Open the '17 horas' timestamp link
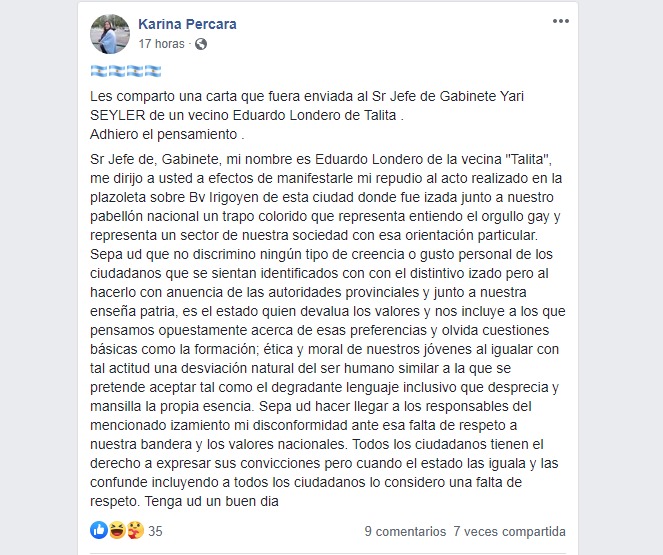Screen dimensions: 663x555 coord(162,44)
